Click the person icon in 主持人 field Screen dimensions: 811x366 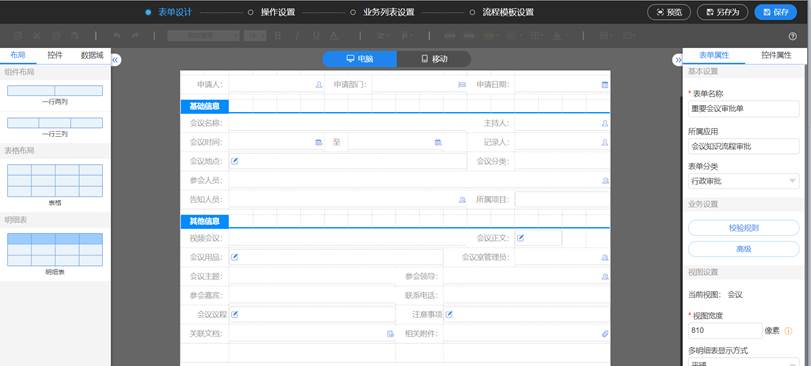605,124
